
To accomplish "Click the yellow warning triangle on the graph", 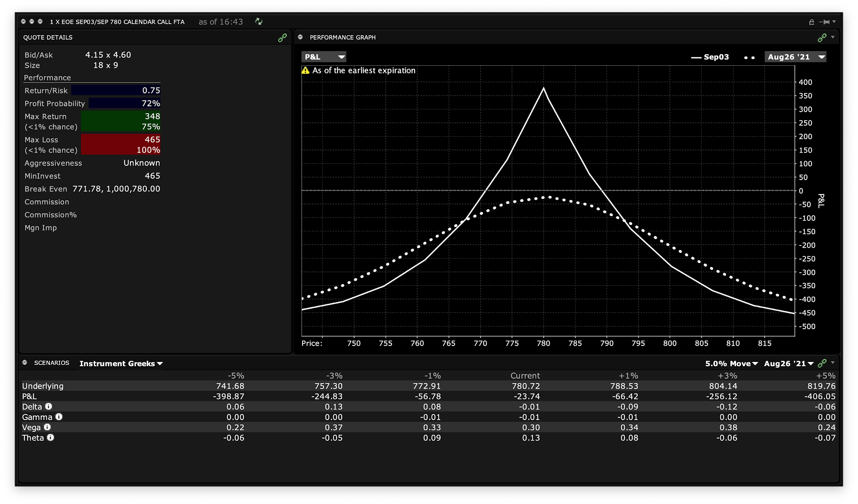I will pyautogui.click(x=305, y=70).
